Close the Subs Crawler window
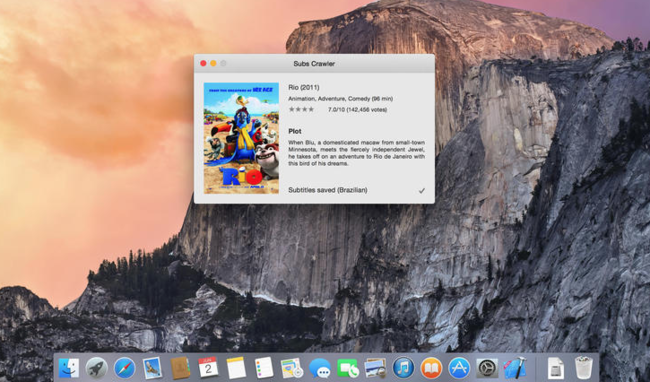 click(203, 63)
